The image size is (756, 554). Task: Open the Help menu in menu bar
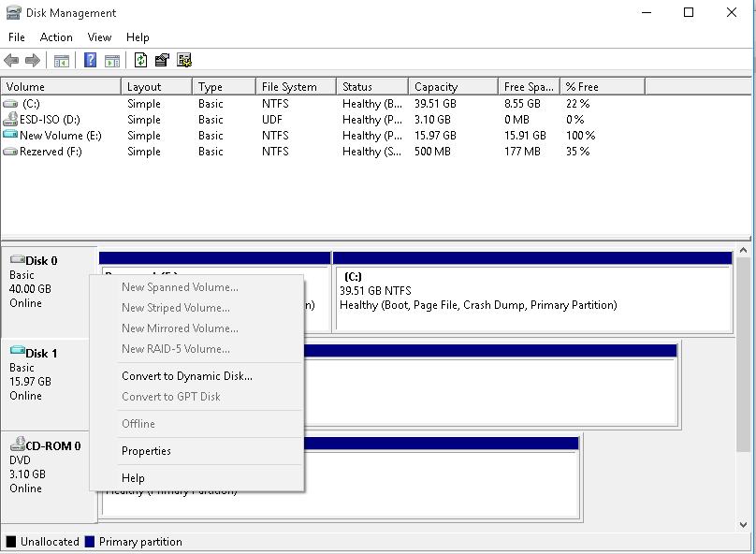point(138,37)
